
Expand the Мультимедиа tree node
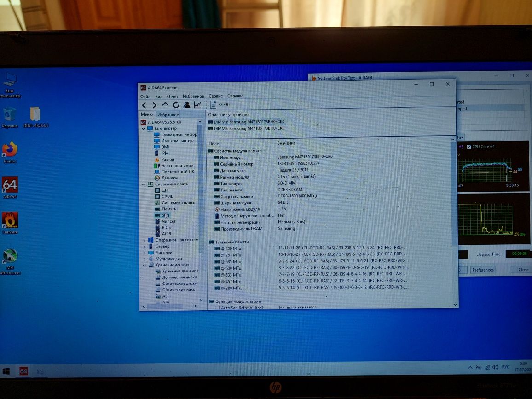click(x=144, y=259)
